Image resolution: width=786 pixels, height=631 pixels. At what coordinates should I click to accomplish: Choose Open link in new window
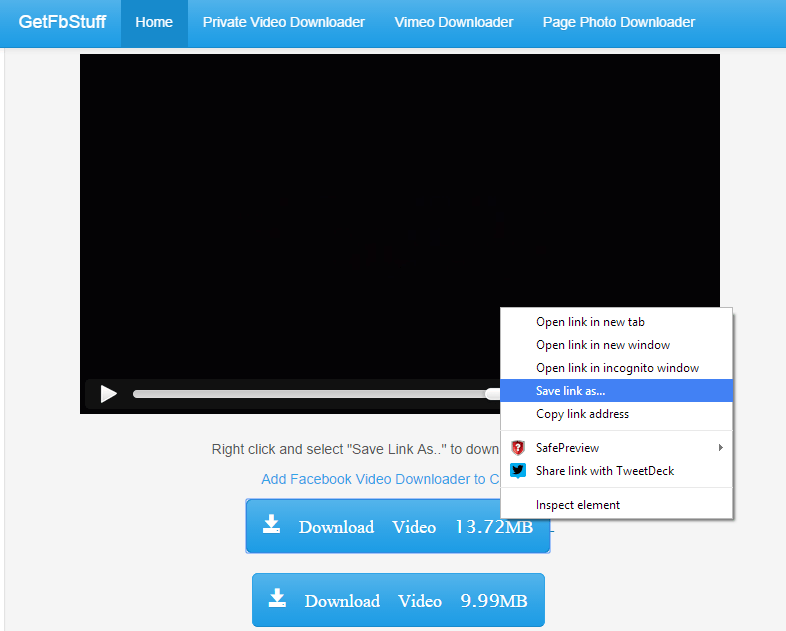click(x=617, y=345)
